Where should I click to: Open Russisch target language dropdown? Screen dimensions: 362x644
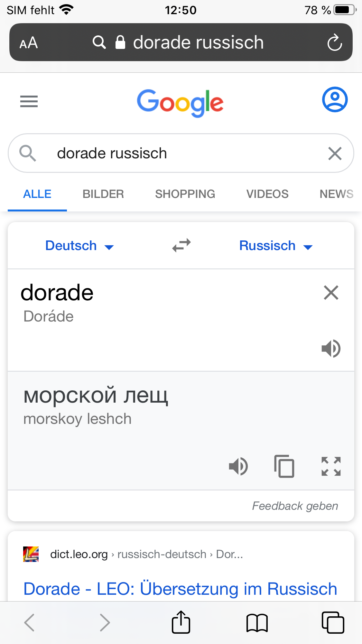point(276,246)
